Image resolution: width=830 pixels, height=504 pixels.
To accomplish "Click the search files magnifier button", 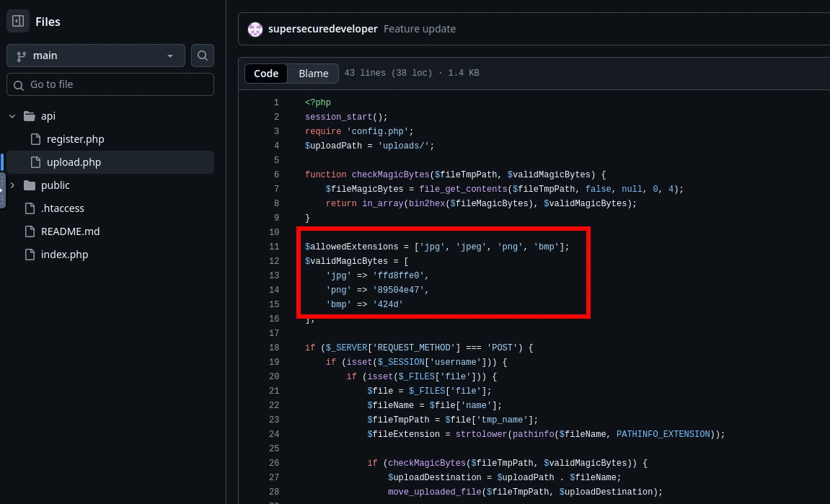I will coord(203,56).
